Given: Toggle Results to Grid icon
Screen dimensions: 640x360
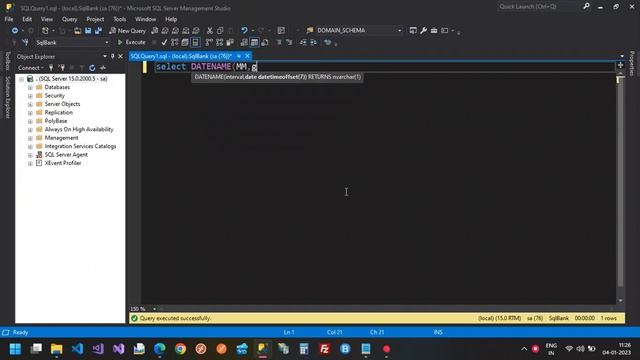Looking at the screenshot, I should [254, 42].
